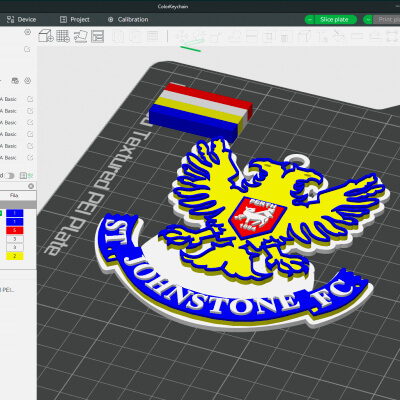Viewport: 400px width, 400px height.
Task: Switch to the Project tab
Action: click(74, 19)
